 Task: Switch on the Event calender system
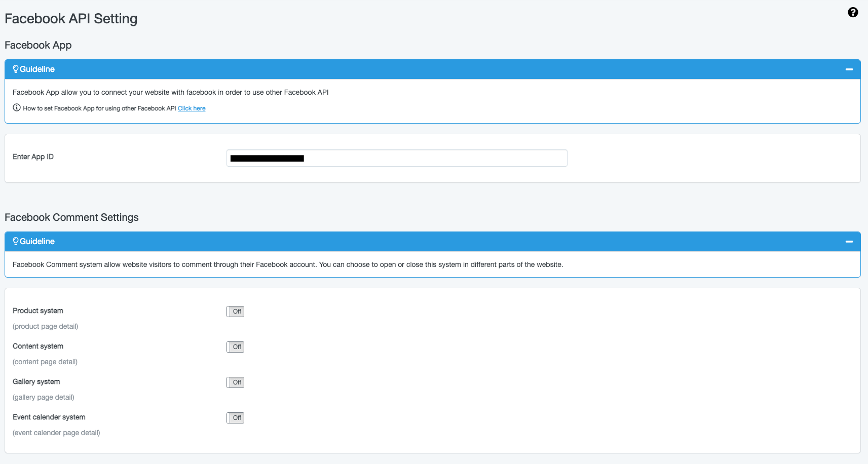pos(235,417)
